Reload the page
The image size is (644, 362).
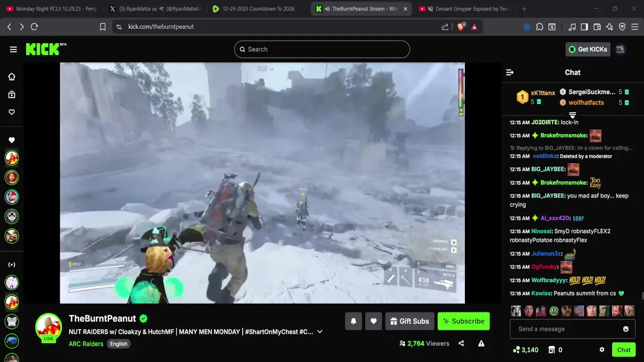point(34,27)
